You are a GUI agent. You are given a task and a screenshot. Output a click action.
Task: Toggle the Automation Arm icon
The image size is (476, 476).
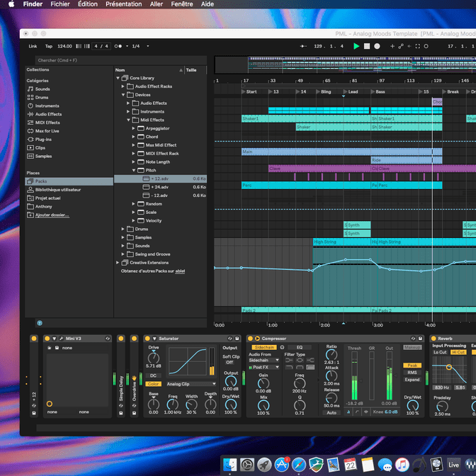401,46
